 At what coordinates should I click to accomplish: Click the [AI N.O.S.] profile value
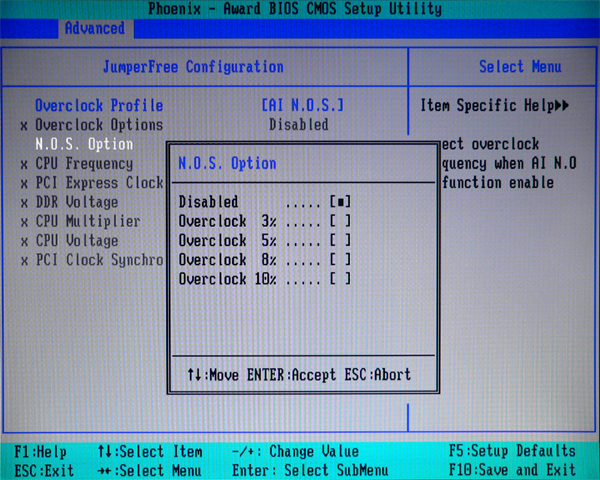tap(303, 105)
